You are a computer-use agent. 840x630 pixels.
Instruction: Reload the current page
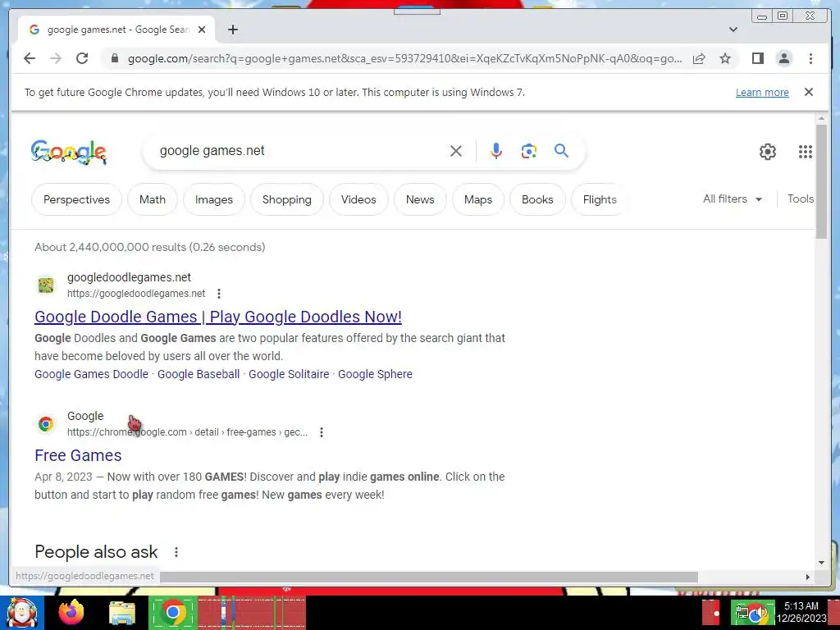point(82,58)
